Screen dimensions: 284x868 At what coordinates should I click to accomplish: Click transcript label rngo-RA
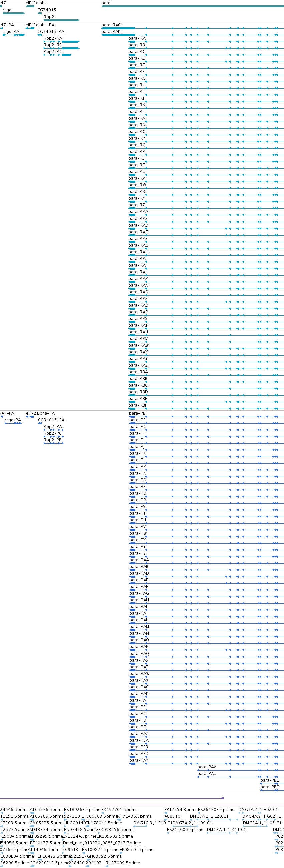pos(11,32)
